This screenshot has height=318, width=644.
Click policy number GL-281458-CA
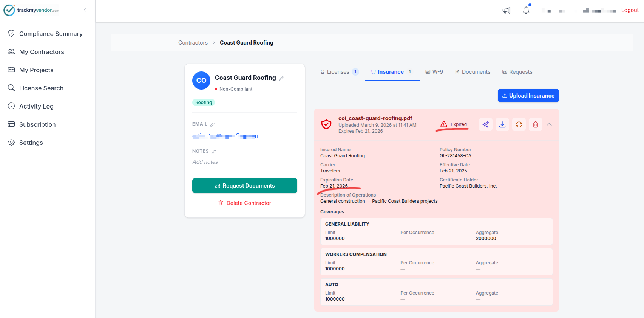coord(456,156)
